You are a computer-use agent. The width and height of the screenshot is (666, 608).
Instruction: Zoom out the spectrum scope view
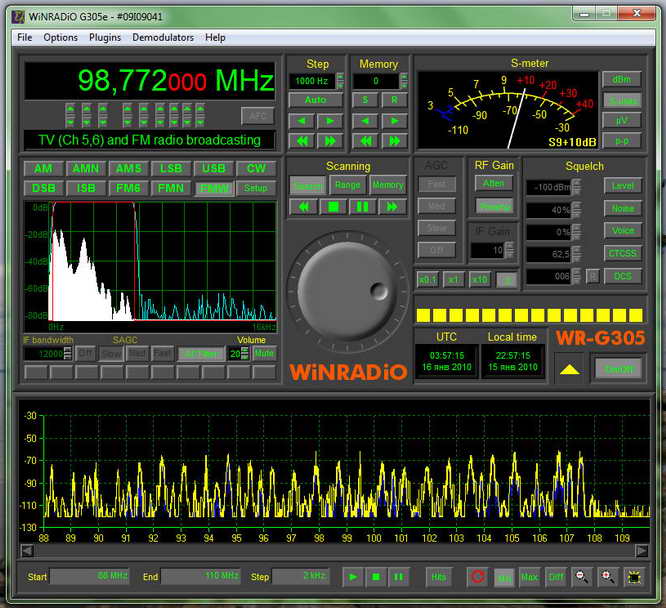tap(582, 577)
